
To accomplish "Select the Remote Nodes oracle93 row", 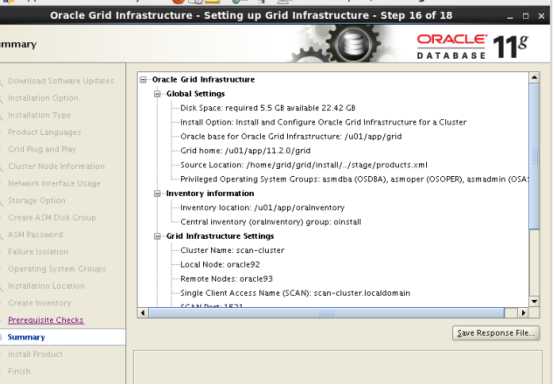I will [x=226, y=279].
